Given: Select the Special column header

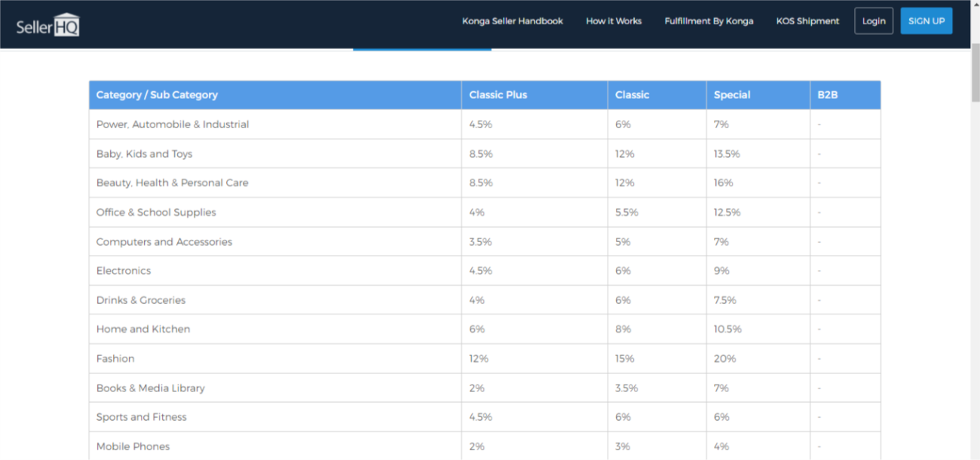Looking at the screenshot, I should [x=758, y=95].
